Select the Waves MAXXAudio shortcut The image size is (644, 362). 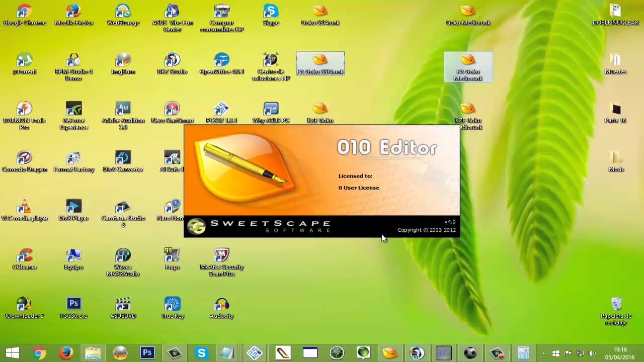click(123, 261)
